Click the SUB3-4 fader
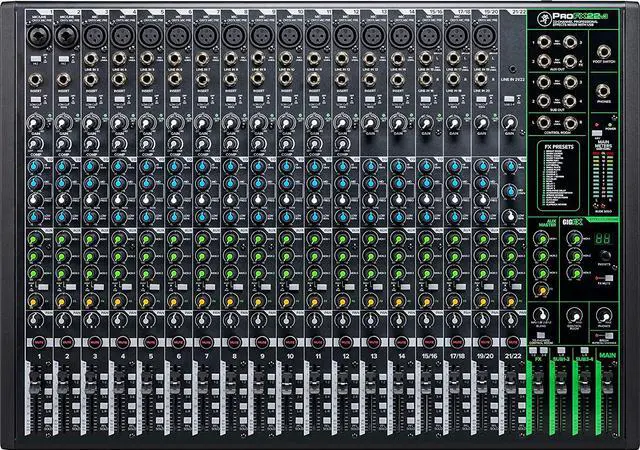This screenshot has height=450, width=640. point(584,385)
